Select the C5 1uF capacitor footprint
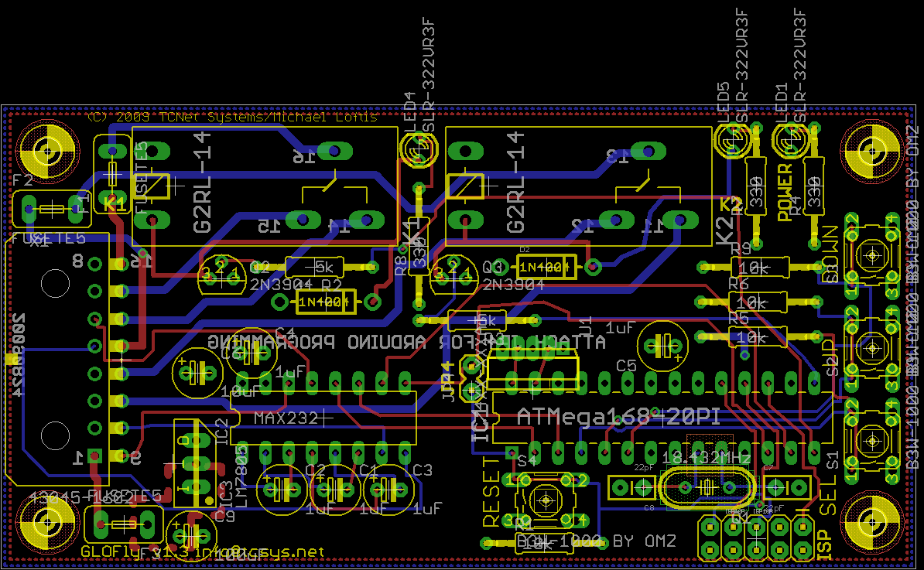Viewport: 924px width, 570px height. [663, 346]
